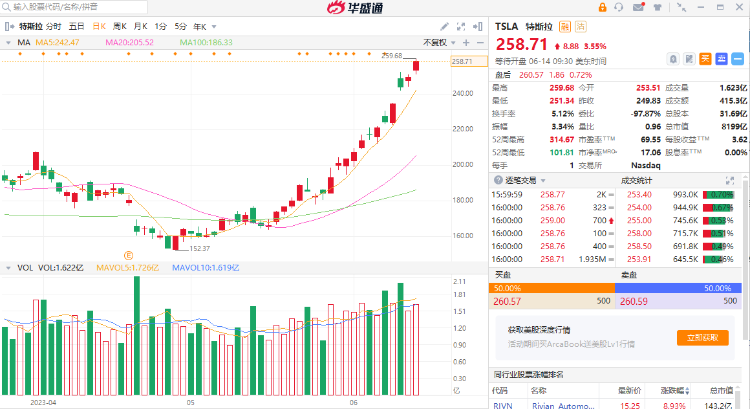This screenshot has height=409, width=750.
Task: Click the shrink-to-mini-mode arrows icon
Action: [x=681, y=7]
